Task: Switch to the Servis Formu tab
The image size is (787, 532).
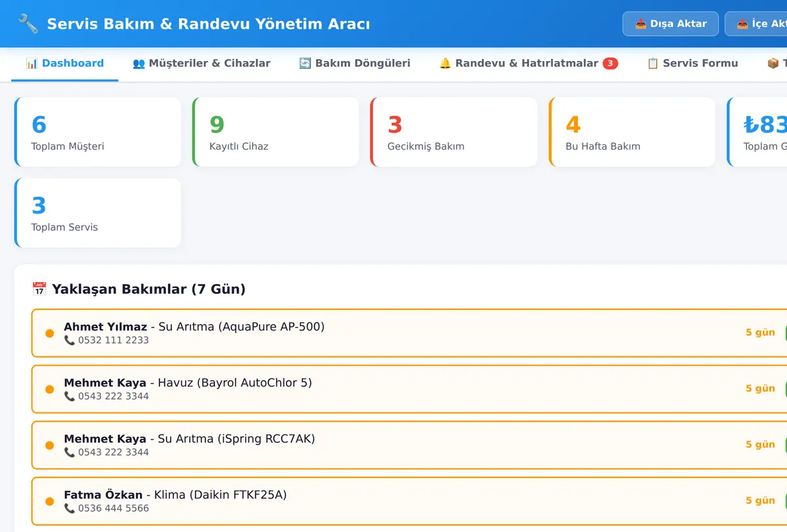Action: point(693,64)
